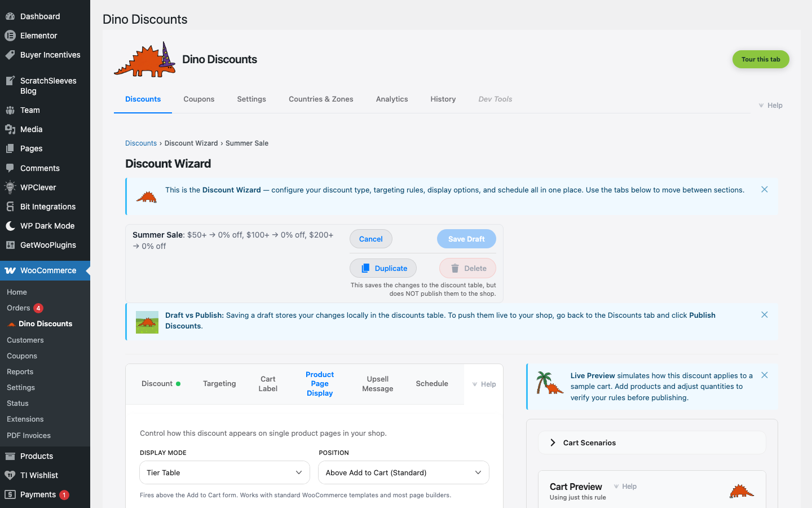Expand Help next to wizard tabs
The width and height of the screenshot is (812, 508).
tap(484, 384)
